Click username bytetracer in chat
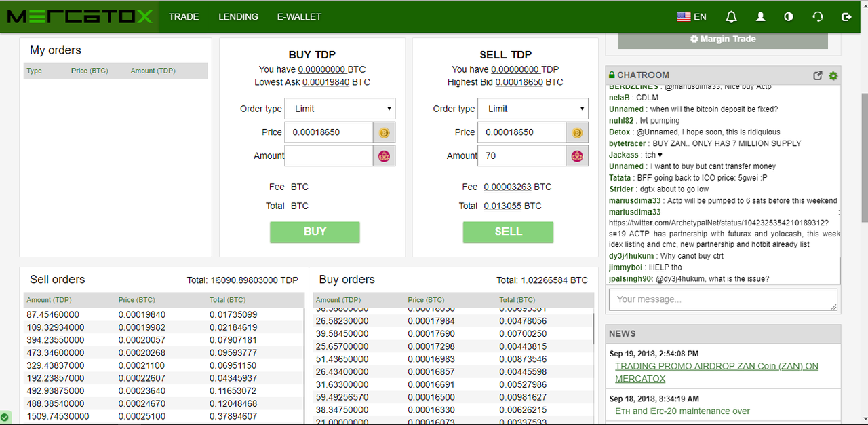The width and height of the screenshot is (868, 425). click(x=628, y=143)
